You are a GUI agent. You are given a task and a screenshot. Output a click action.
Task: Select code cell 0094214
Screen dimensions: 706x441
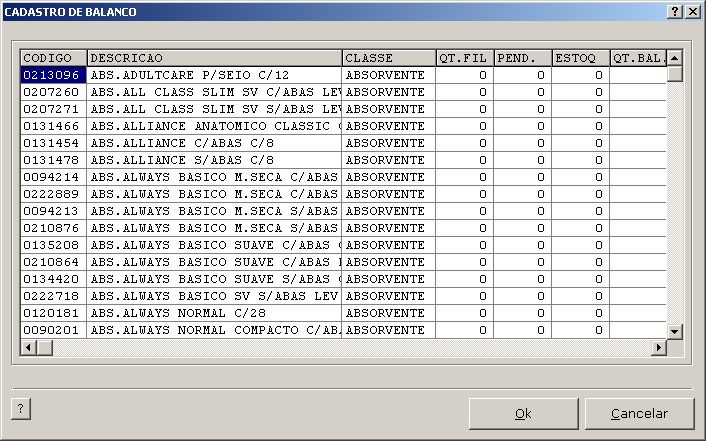[x=54, y=177]
